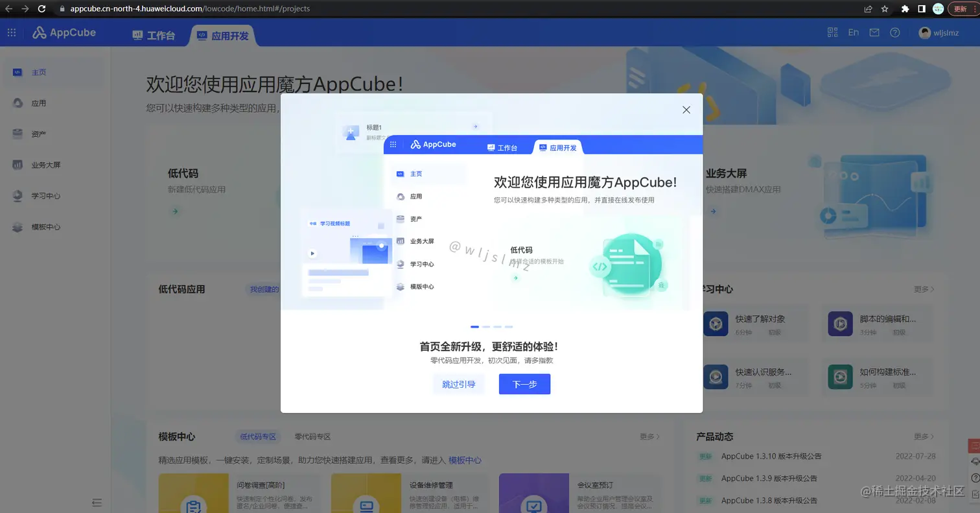Click the arrow under 低代码 card
The image size is (980, 513).
click(x=174, y=211)
